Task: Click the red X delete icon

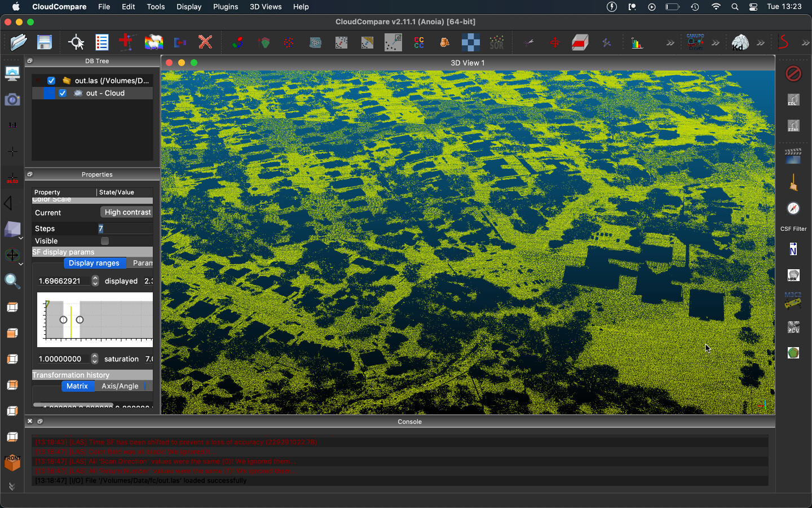Action: click(205, 42)
